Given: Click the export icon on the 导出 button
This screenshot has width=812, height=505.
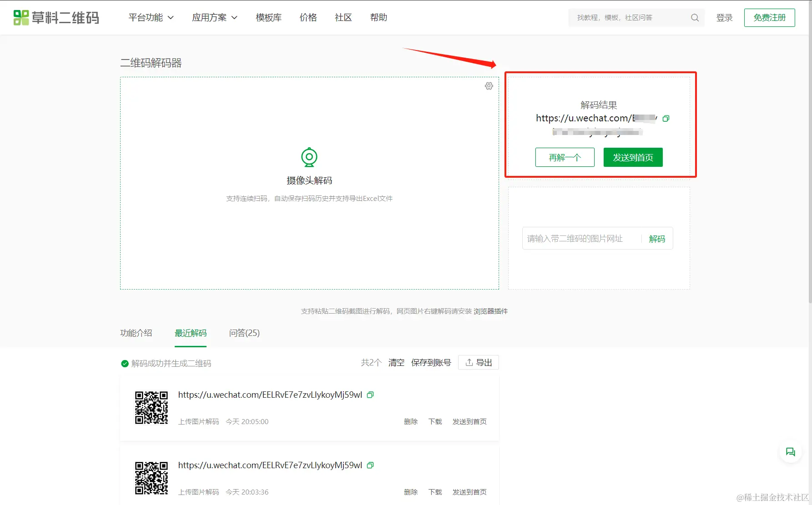Looking at the screenshot, I should pos(469,362).
